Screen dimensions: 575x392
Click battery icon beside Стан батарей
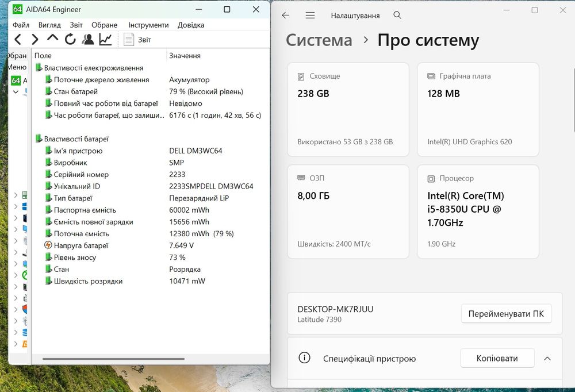(48, 91)
